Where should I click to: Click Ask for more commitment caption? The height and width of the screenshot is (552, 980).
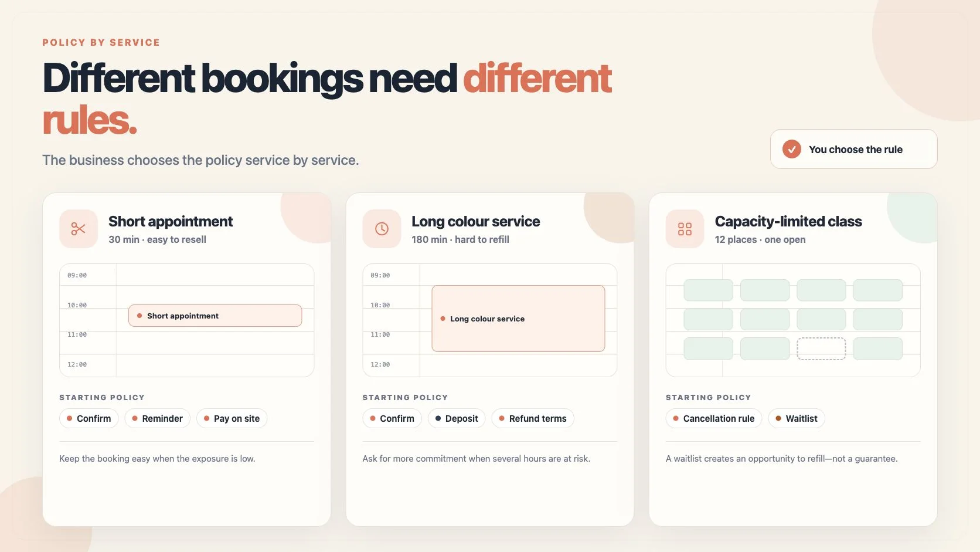(x=476, y=459)
